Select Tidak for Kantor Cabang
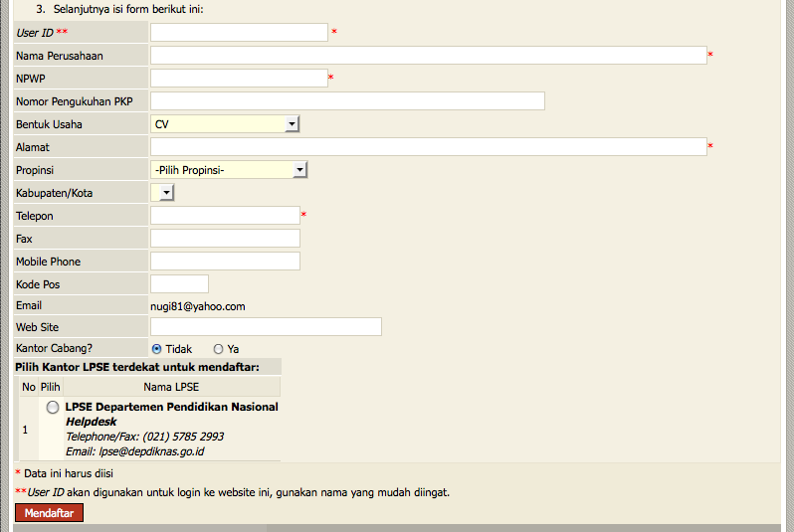The image size is (794, 532). [156, 349]
